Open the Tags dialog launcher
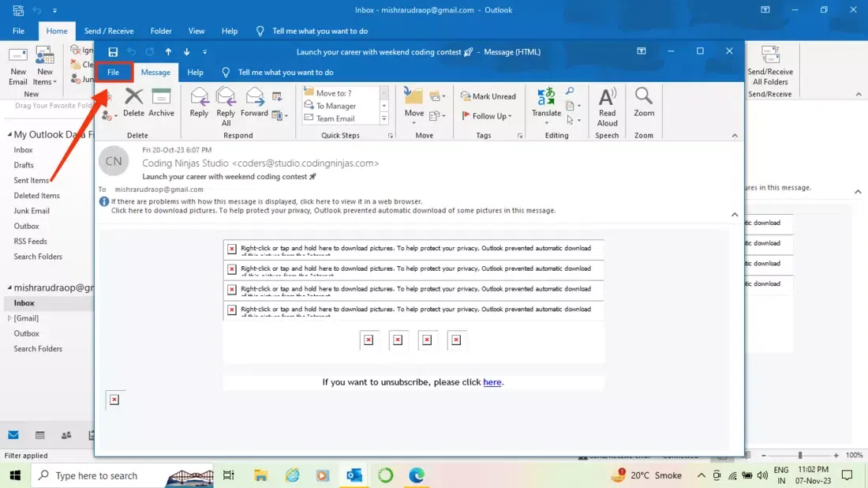Viewport: 868px width, 488px height. [520, 136]
